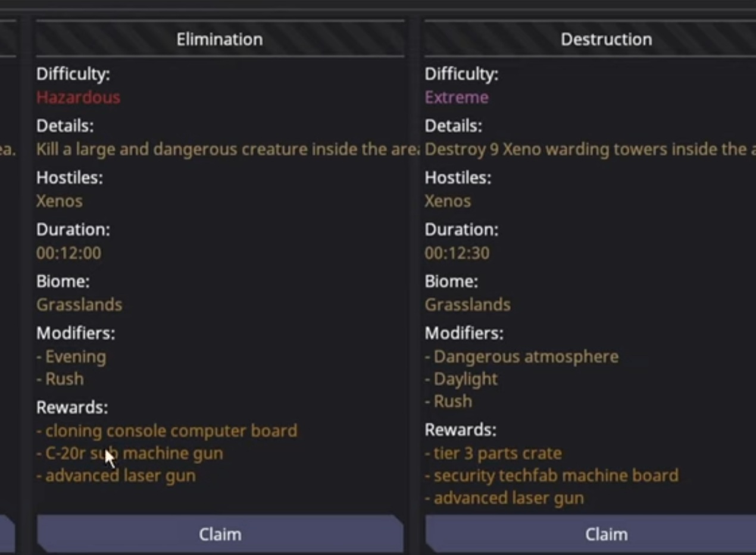Select the Daylight modifier entry
This screenshot has height=555, width=756.
465,379
